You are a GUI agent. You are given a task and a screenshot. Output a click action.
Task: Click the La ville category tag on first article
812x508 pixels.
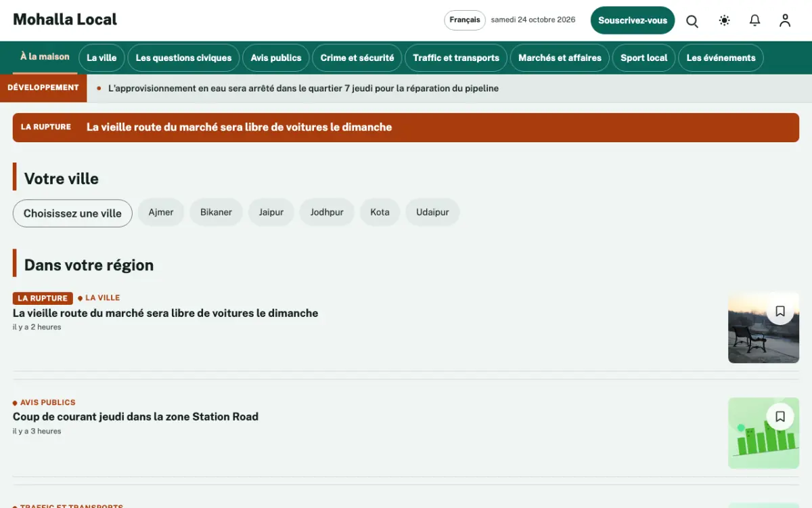point(99,298)
